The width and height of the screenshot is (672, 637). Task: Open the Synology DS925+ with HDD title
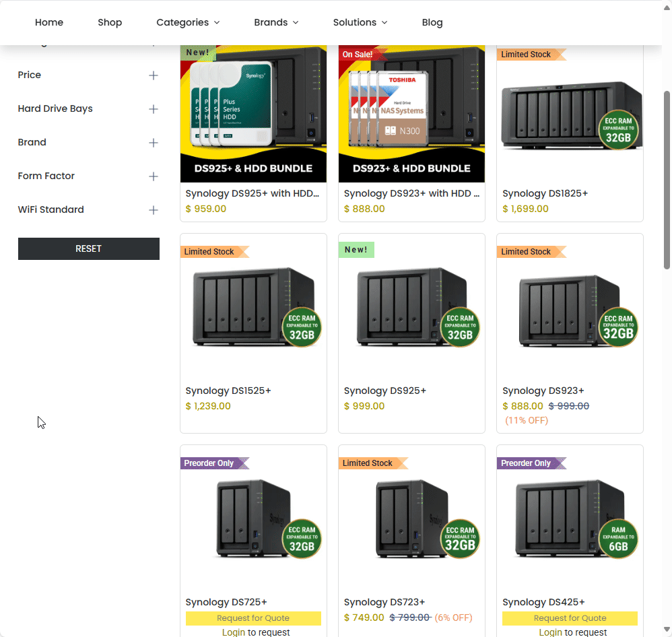[253, 193]
